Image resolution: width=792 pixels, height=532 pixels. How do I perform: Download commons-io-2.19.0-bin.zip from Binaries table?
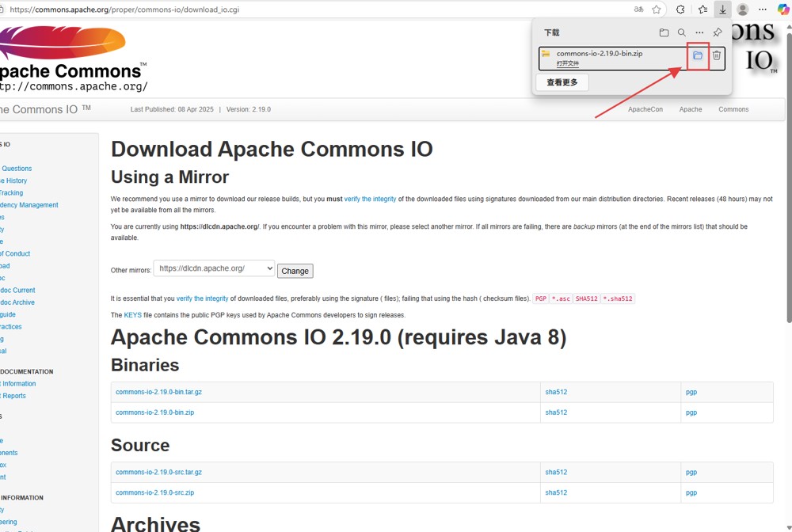point(154,412)
